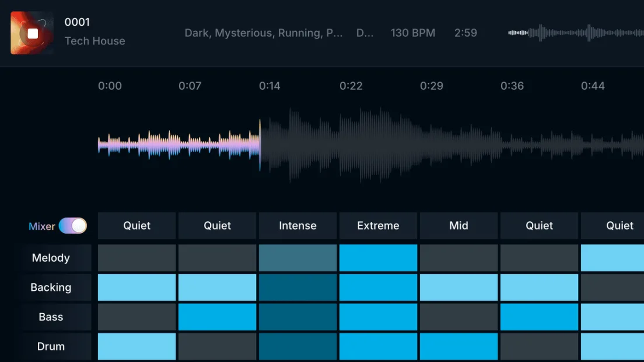Click the Dark, Mysterious, Running tags text

264,33
